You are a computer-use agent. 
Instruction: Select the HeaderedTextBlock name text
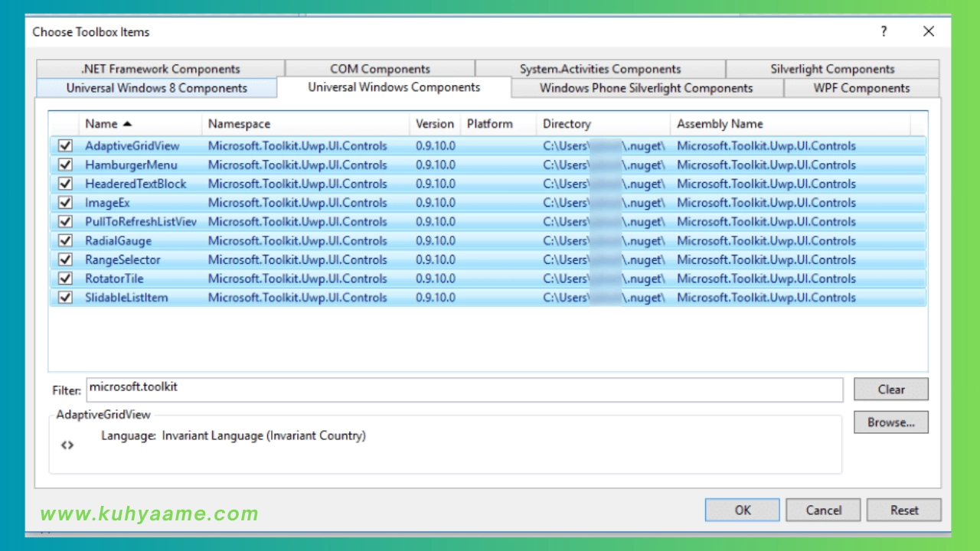point(136,184)
